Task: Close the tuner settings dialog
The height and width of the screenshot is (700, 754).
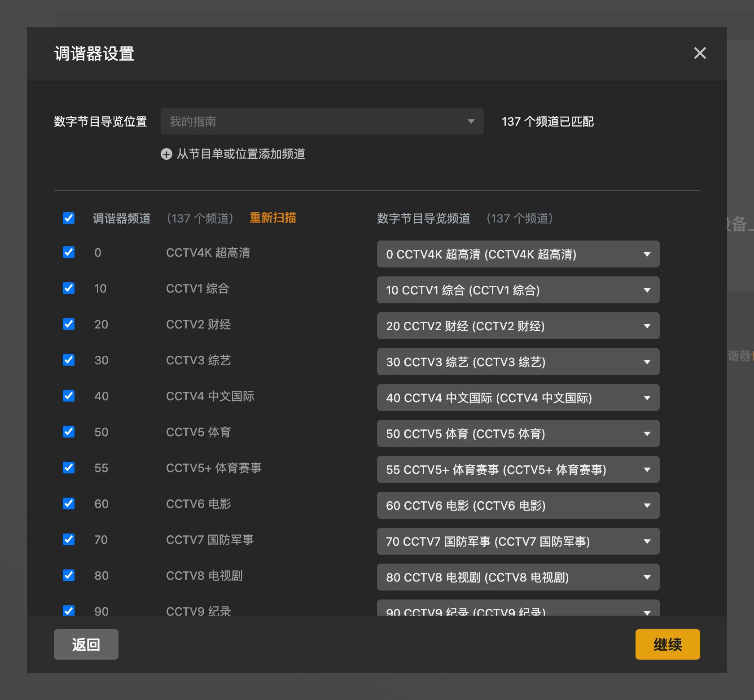Action: [699, 53]
